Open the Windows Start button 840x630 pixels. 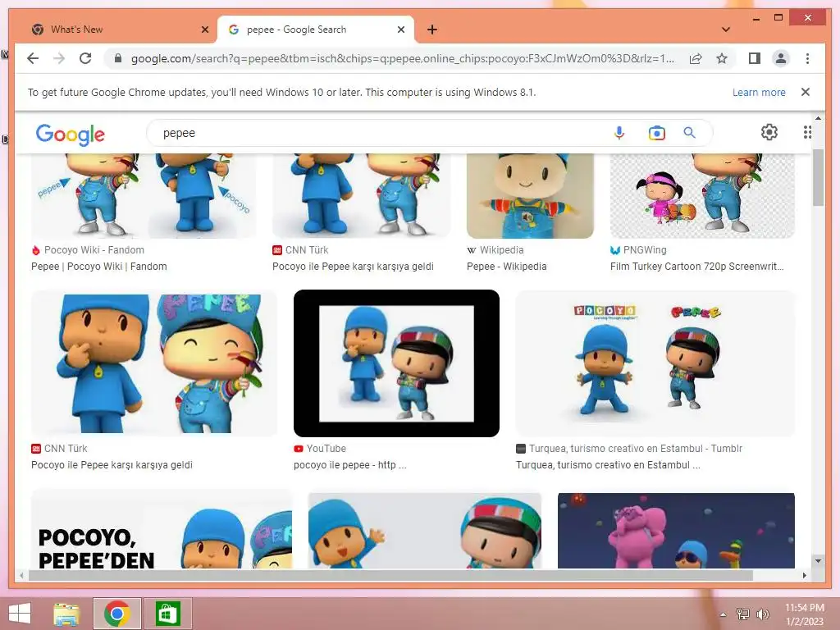point(20,614)
